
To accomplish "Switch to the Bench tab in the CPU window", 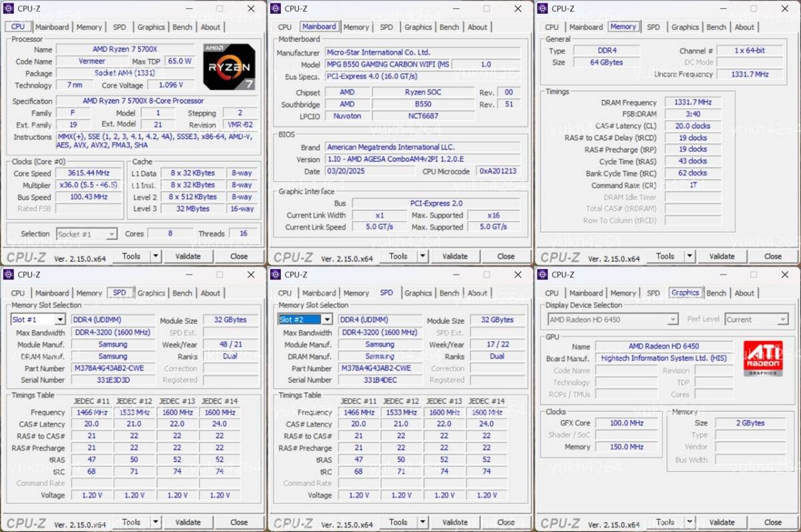I will 182,27.
